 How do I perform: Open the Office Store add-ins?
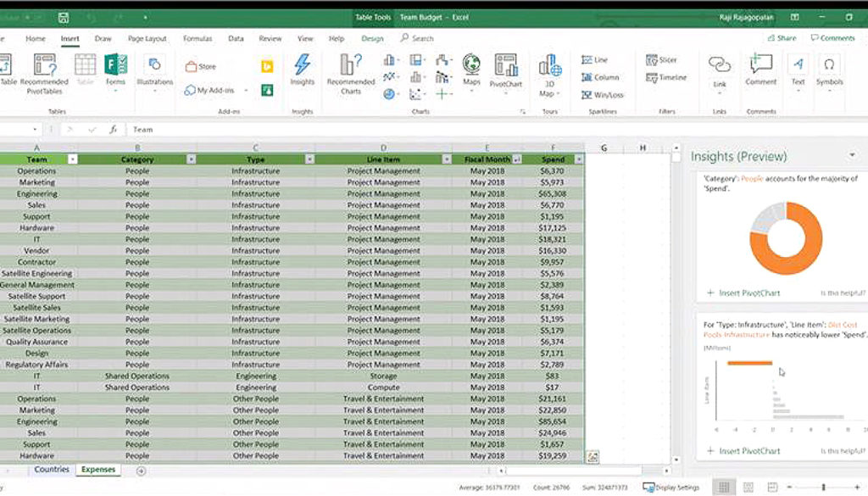pos(200,66)
